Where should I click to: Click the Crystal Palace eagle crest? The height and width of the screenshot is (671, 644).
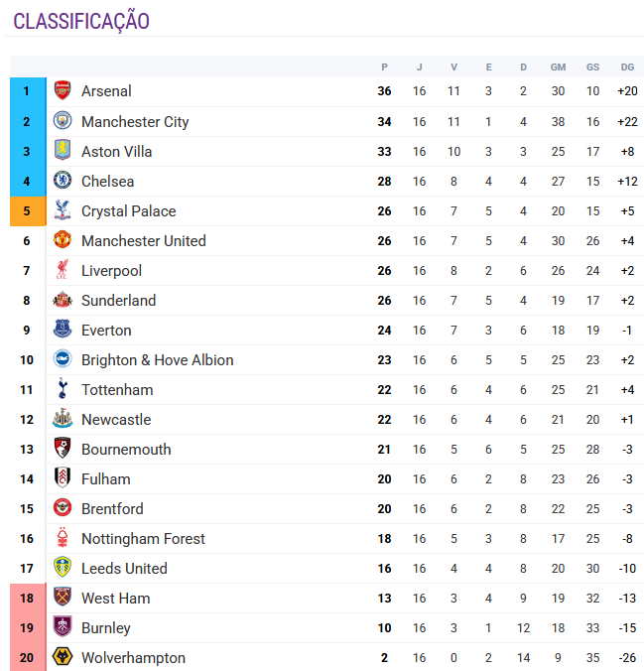[x=63, y=210]
